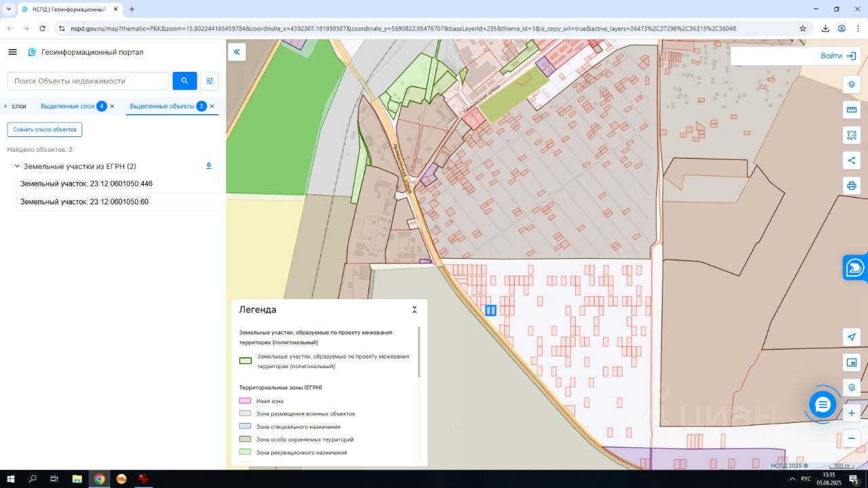This screenshot has height=488, width=868.
Task: Click the Поиск Объекты недвижимости search field
Action: tap(88, 81)
